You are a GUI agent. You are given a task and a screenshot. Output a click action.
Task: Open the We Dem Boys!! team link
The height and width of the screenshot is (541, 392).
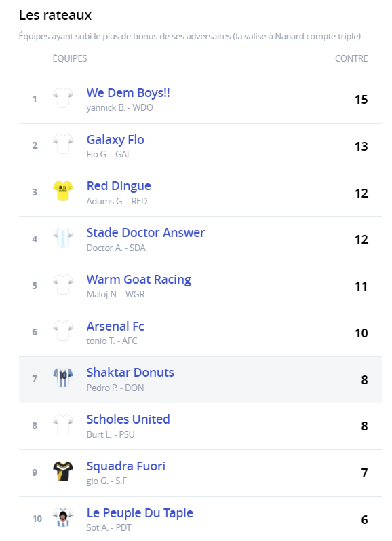pos(128,93)
